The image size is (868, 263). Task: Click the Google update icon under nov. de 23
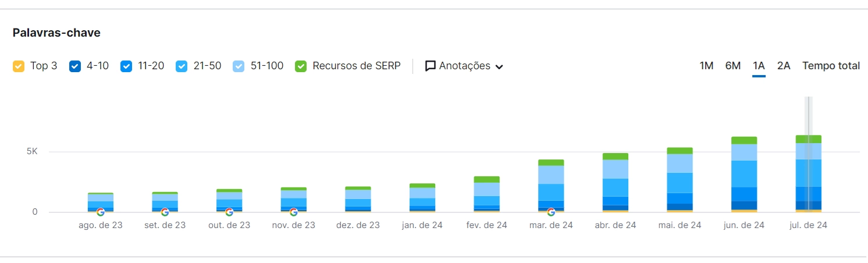coord(294,212)
